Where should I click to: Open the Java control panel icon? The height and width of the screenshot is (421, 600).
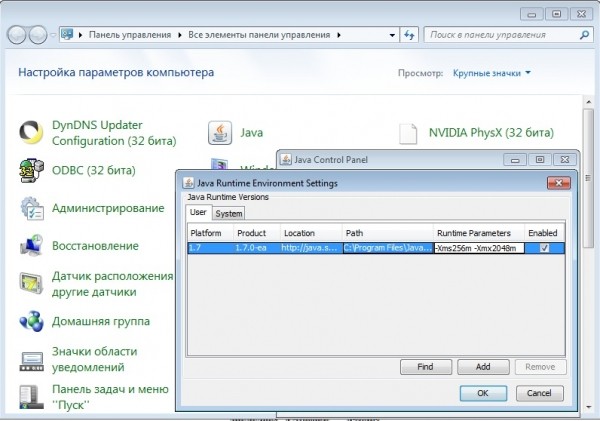point(220,133)
